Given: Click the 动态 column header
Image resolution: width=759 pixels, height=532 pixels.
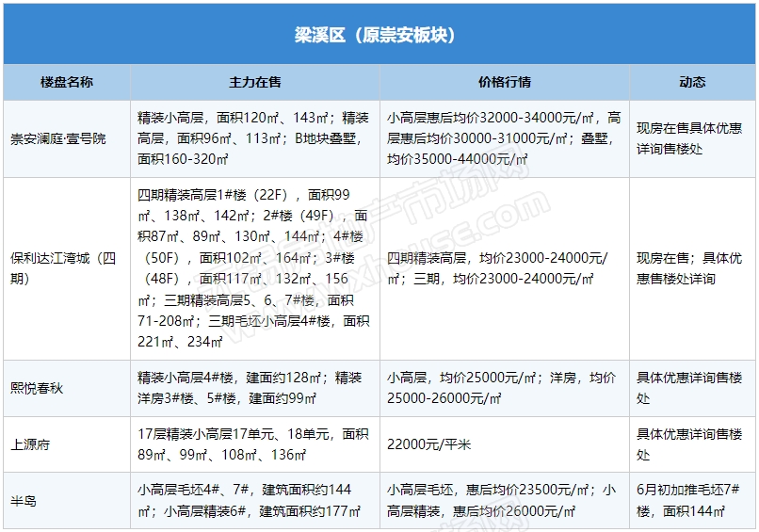Looking at the screenshot, I should pyautogui.click(x=692, y=82).
